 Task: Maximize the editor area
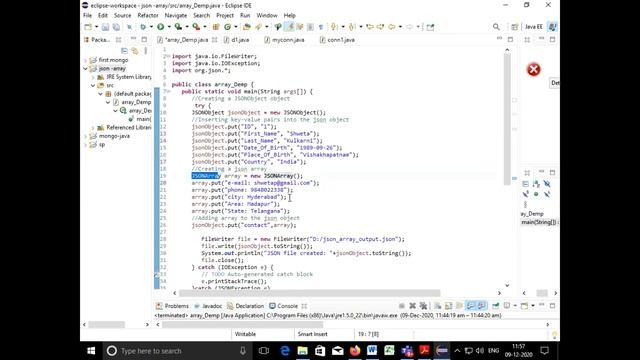click(x=510, y=39)
